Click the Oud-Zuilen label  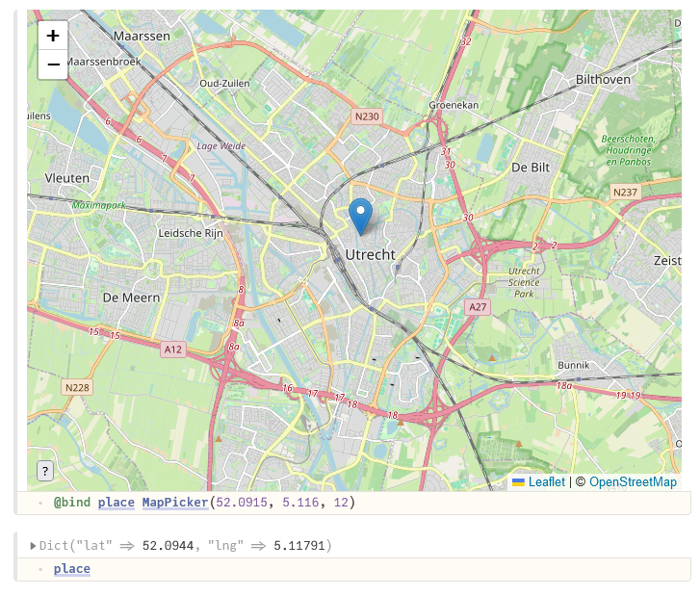[224, 83]
